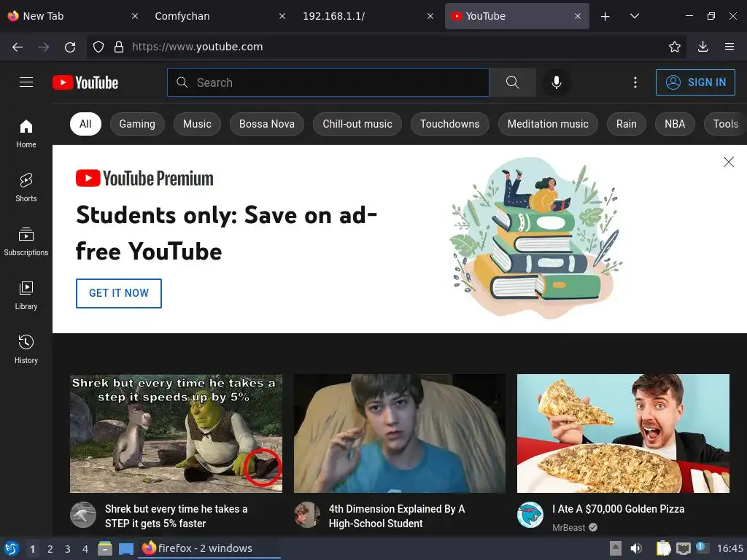Viewport: 747px width, 560px height.
Task: Open the Shrek video thumbnail
Action: point(176,433)
